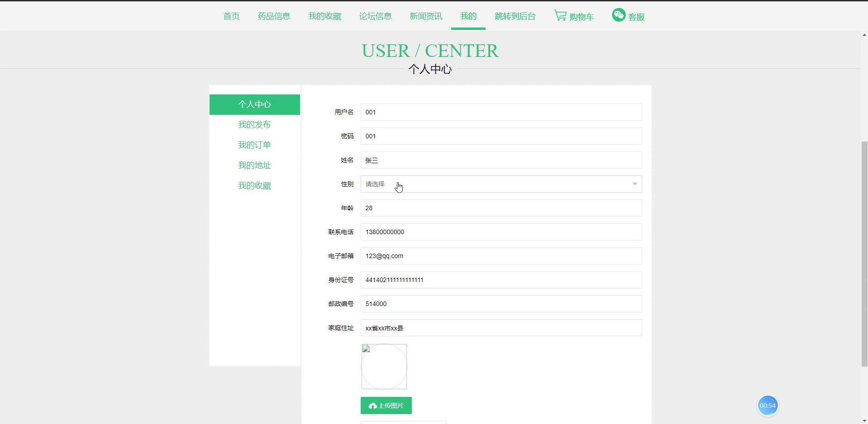Click the 年龄 field showing 28
The image size is (868, 424).
501,208
